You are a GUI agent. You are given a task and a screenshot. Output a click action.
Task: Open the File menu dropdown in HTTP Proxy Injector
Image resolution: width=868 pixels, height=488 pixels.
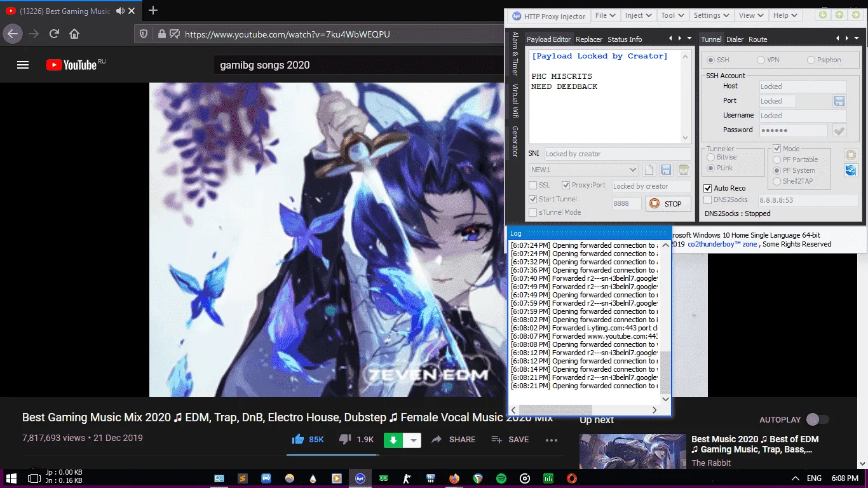tap(606, 15)
